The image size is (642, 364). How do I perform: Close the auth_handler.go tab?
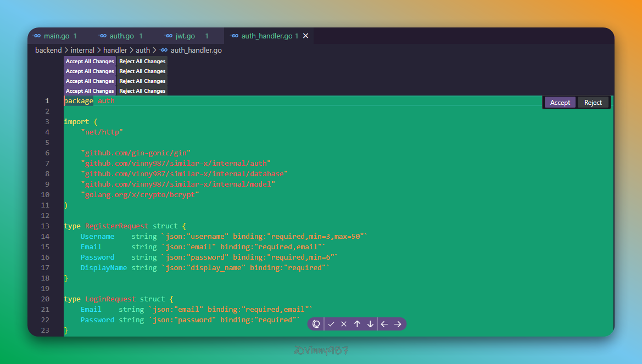pos(306,36)
